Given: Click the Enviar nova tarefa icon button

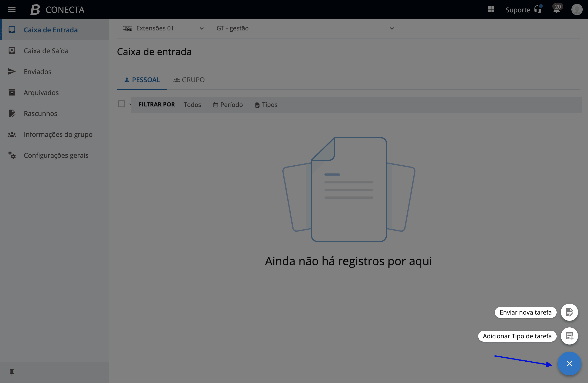Looking at the screenshot, I should click(x=569, y=312).
